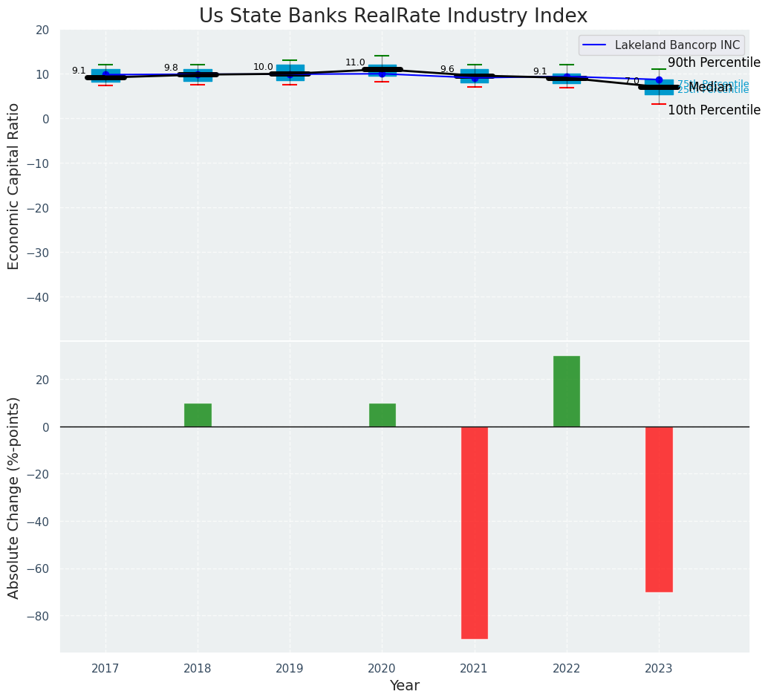
Task: Select the 2020 tick on year axis
Action: (x=383, y=669)
